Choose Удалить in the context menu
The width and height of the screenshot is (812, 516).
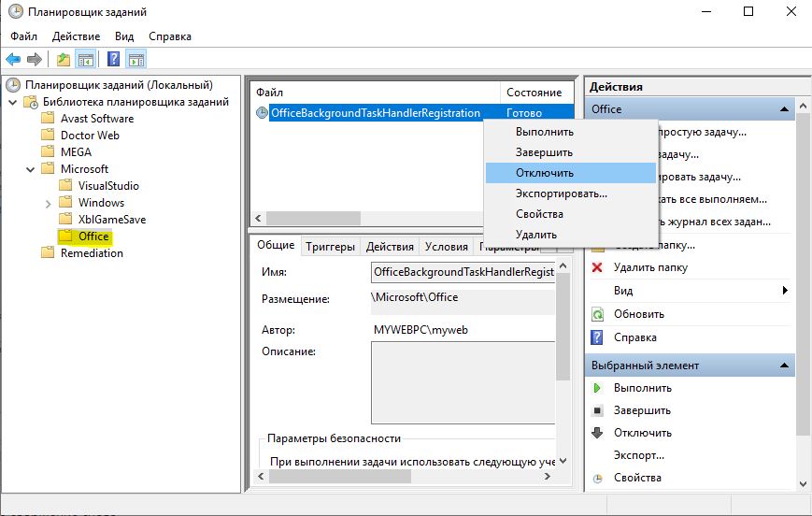[x=571, y=235]
